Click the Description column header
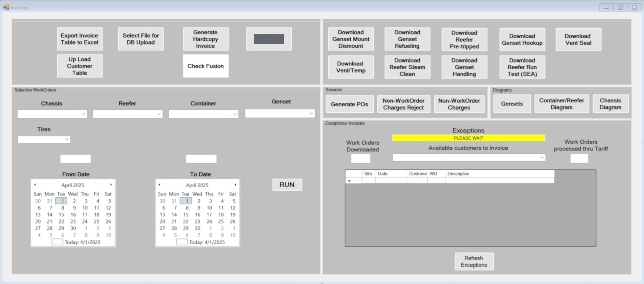Screen dimensions: 644x284 (458, 174)
